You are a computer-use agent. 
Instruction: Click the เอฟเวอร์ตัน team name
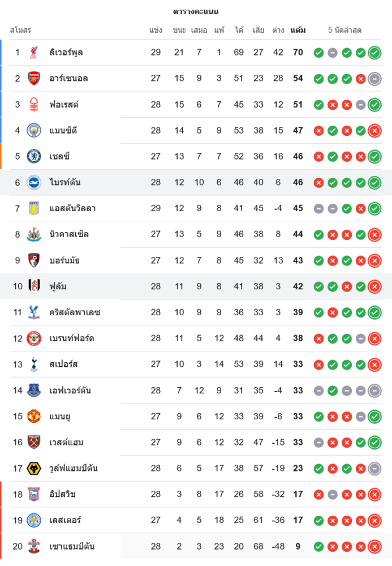(70, 391)
